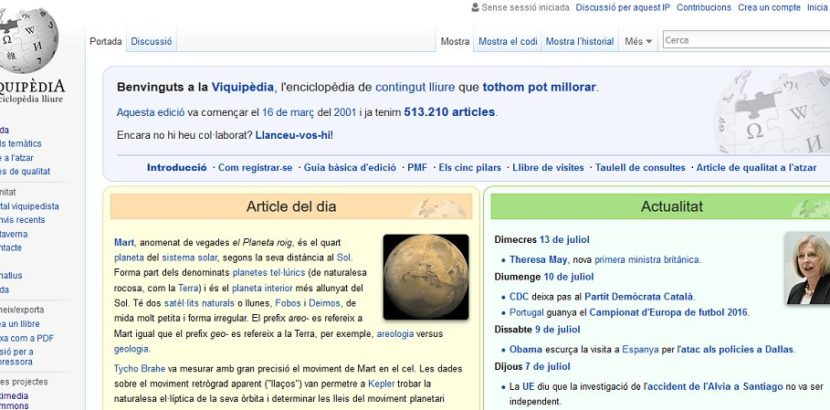Click the user icon beside Sense sessió iniciada
This screenshot has width=830, height=410.
pos(475,7)
